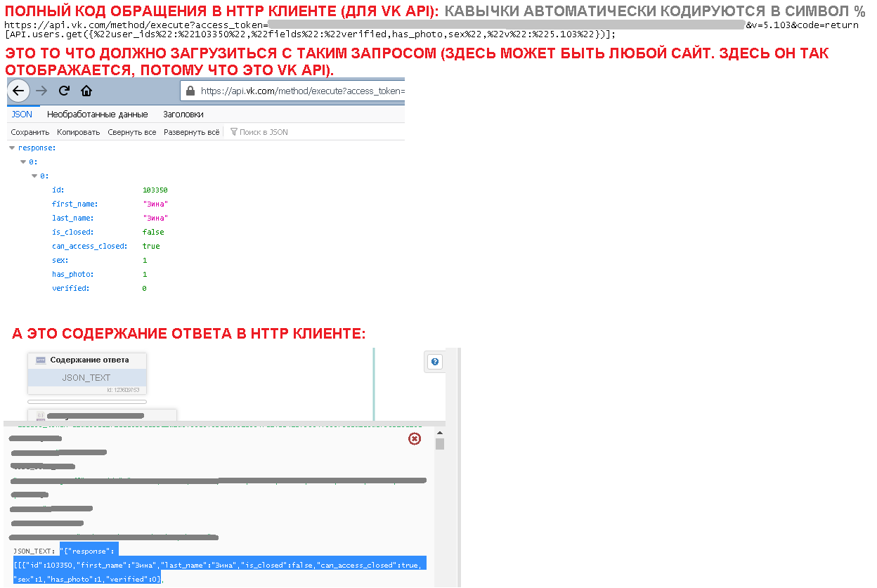The width and height of the screenshot is (877, 588).
Task: Open the browser home page icon
Action: tap(86, 91)
